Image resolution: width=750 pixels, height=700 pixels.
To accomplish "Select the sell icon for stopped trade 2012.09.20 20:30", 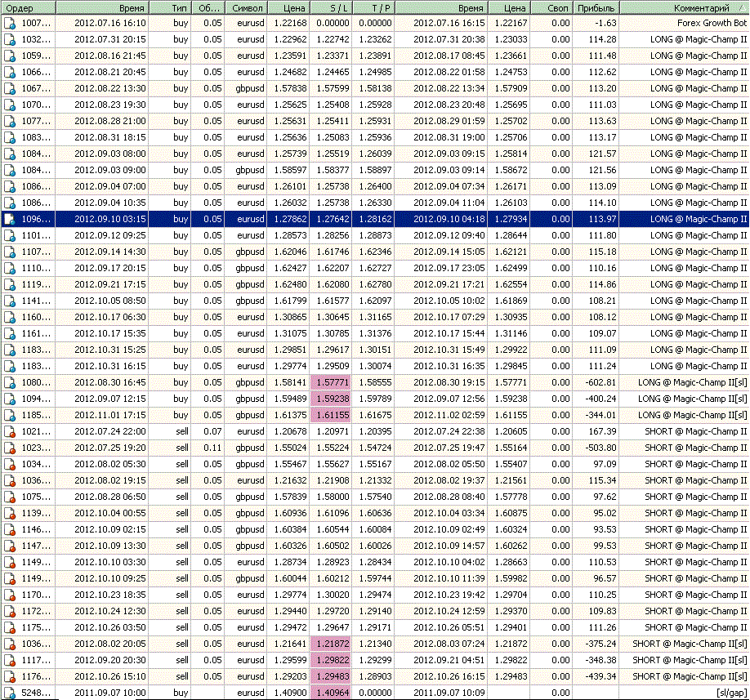I will (x=10, y=660).
